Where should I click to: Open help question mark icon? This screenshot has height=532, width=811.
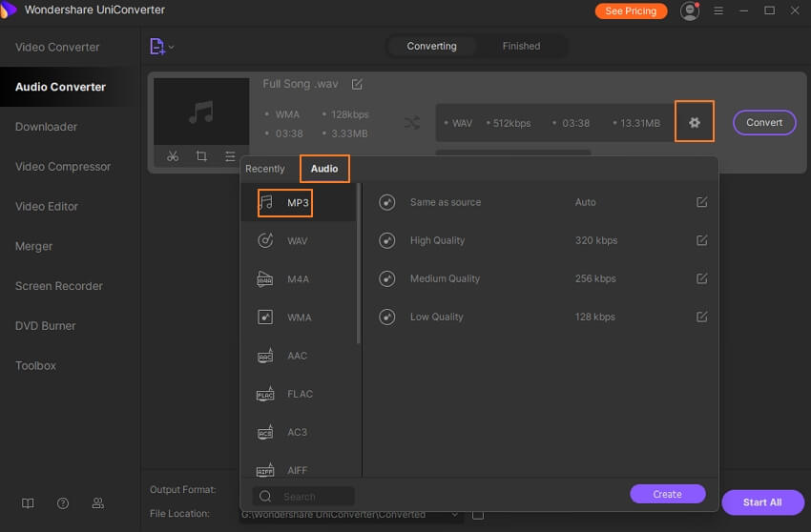coord(63,503)
